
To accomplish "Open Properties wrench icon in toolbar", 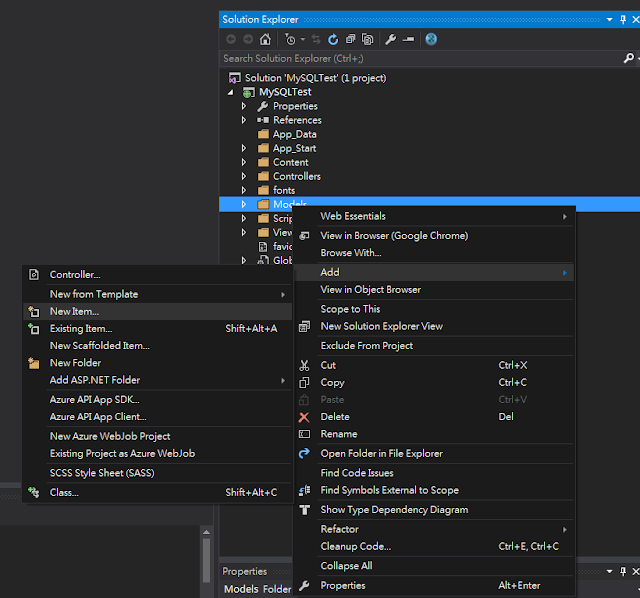I will (x=391, y=39).
